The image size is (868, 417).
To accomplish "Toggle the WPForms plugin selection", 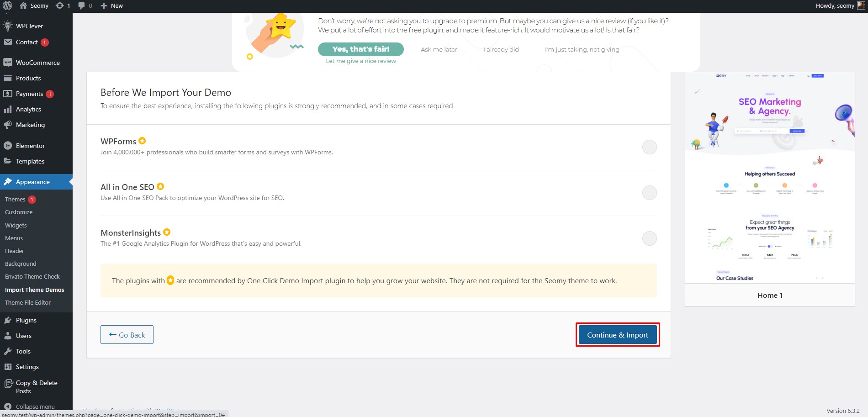I will 649,147.
